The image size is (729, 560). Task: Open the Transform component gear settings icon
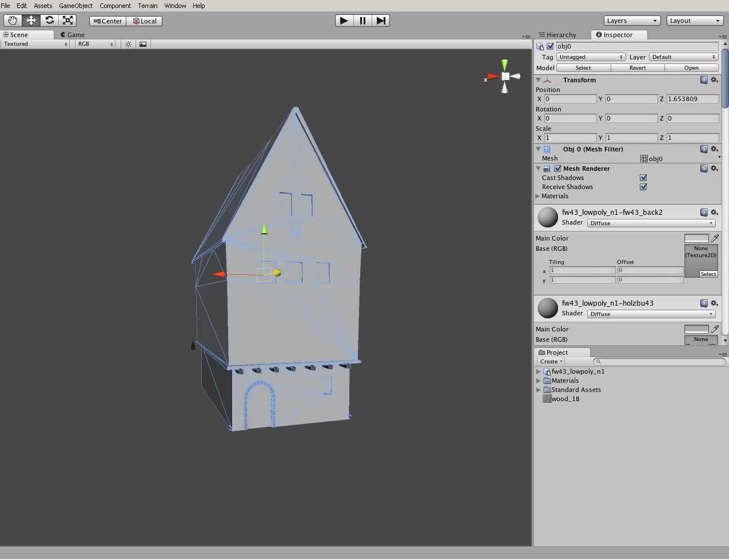[714, 80]
